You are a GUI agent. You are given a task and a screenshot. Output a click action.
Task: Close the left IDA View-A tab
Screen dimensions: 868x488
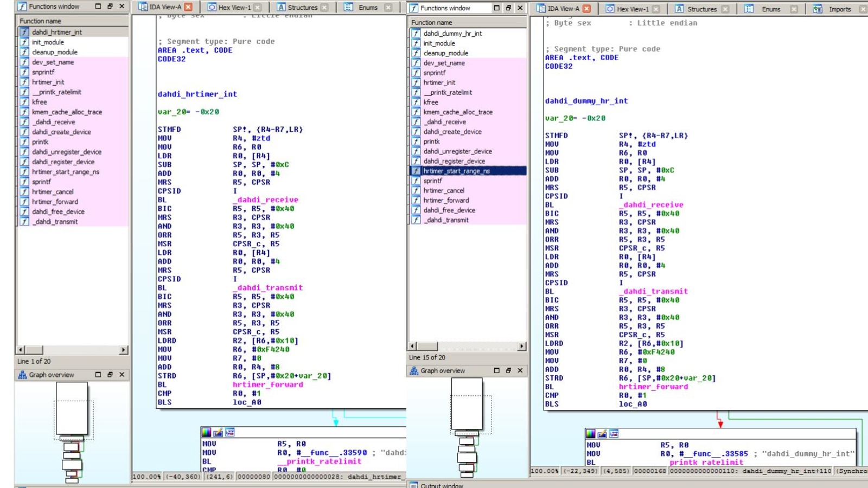(188, 7)
